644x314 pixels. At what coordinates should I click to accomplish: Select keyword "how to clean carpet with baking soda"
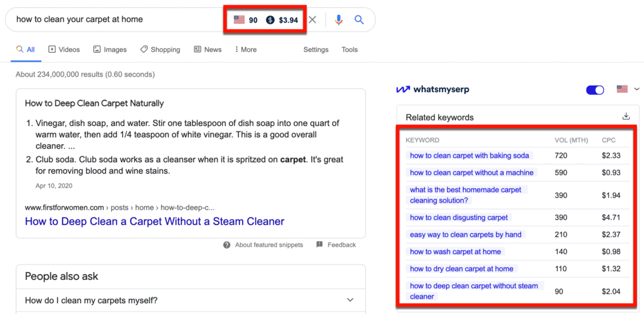pos(470,156)
